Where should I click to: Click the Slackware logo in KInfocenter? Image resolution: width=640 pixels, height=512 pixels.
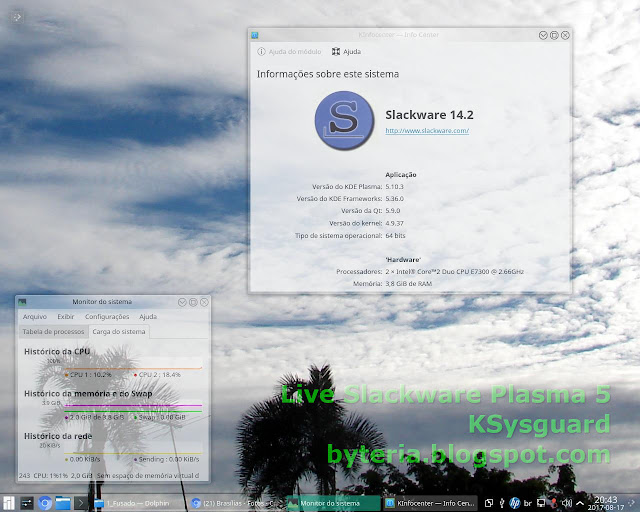(344, 120)
